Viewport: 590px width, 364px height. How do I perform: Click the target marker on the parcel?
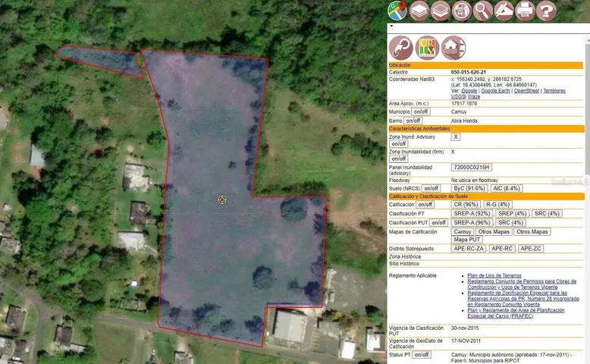pyautogui.click(x=222, y=199)
